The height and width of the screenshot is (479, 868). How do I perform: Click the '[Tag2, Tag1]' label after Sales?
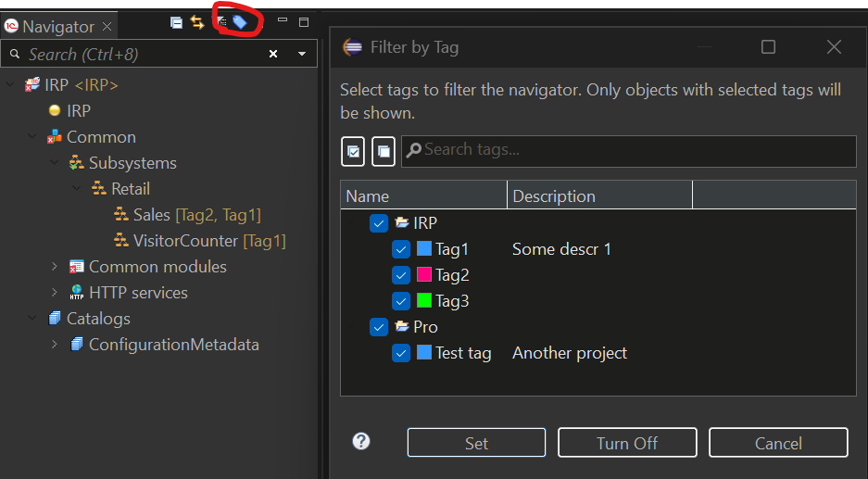coord(218,215)
